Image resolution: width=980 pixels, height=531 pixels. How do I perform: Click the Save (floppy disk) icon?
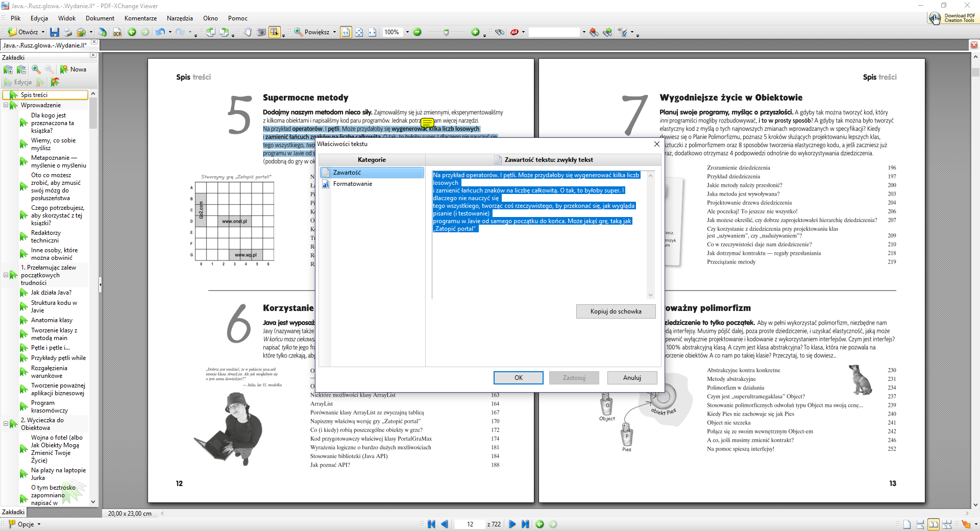point(55,32)
